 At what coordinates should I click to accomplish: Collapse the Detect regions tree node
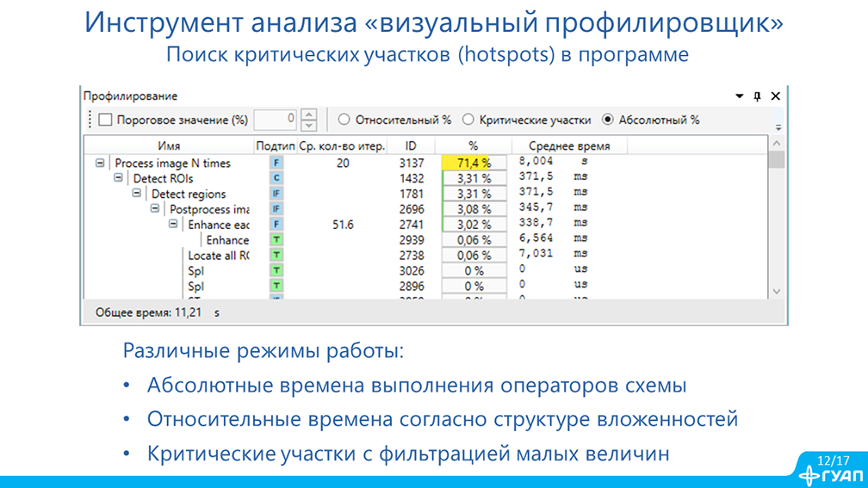tap(137, 194)
